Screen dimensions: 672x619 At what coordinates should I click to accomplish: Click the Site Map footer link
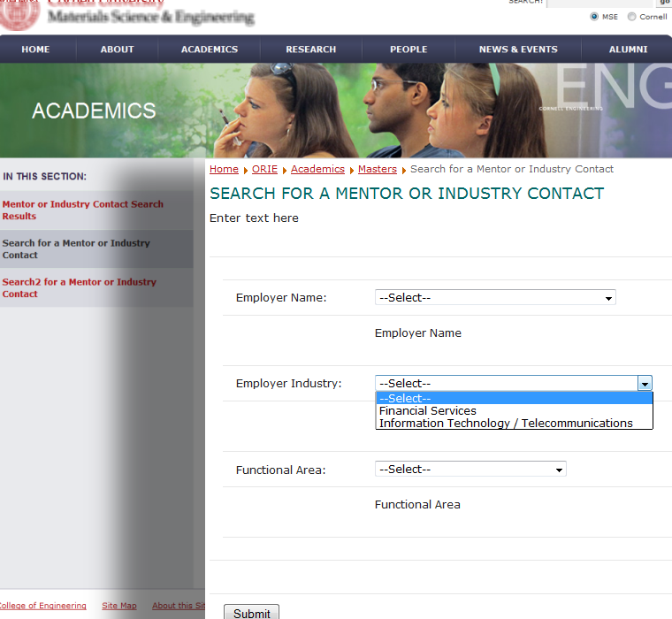(x=119, y=605)
